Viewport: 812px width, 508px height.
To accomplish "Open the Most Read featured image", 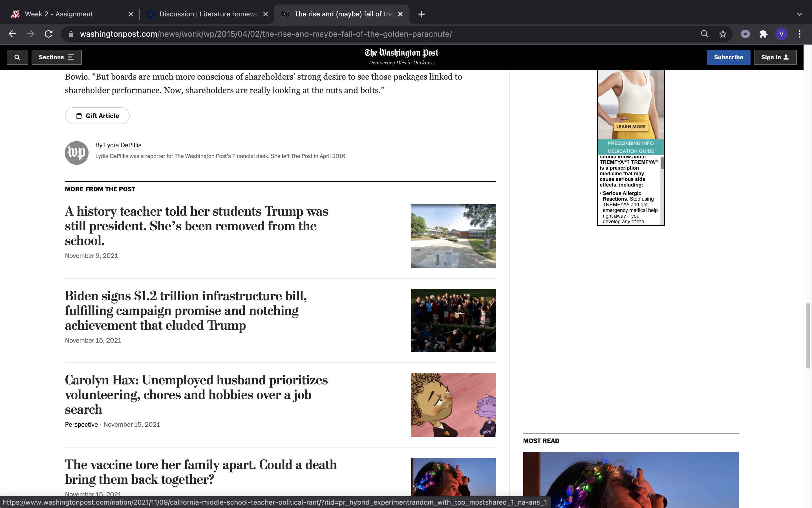I will click(x=631, y=480).
